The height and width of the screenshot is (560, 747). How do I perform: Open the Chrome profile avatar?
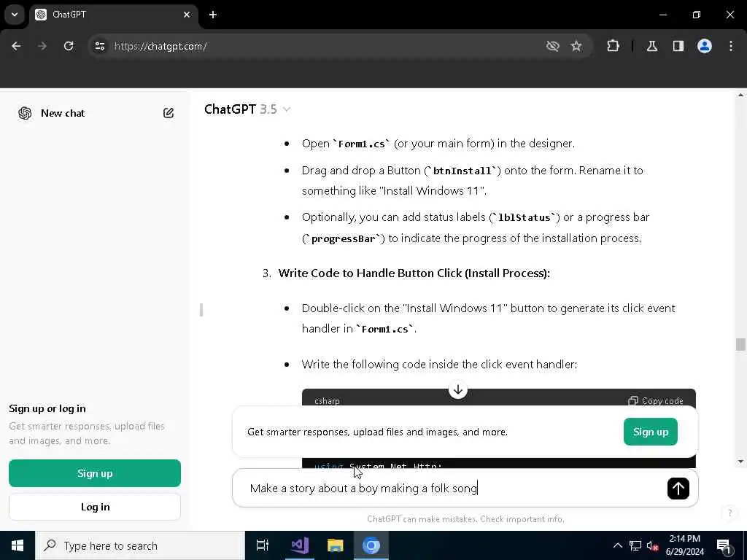705,46
